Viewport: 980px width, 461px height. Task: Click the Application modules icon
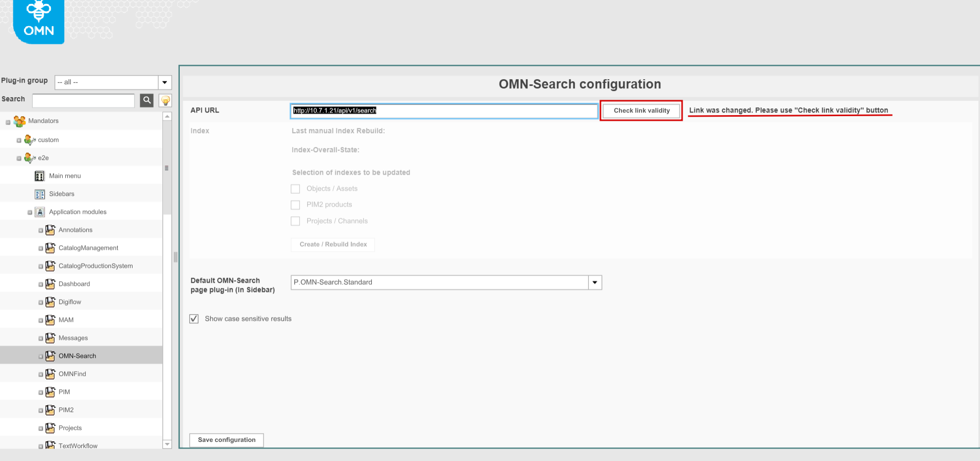click(40, 212)
